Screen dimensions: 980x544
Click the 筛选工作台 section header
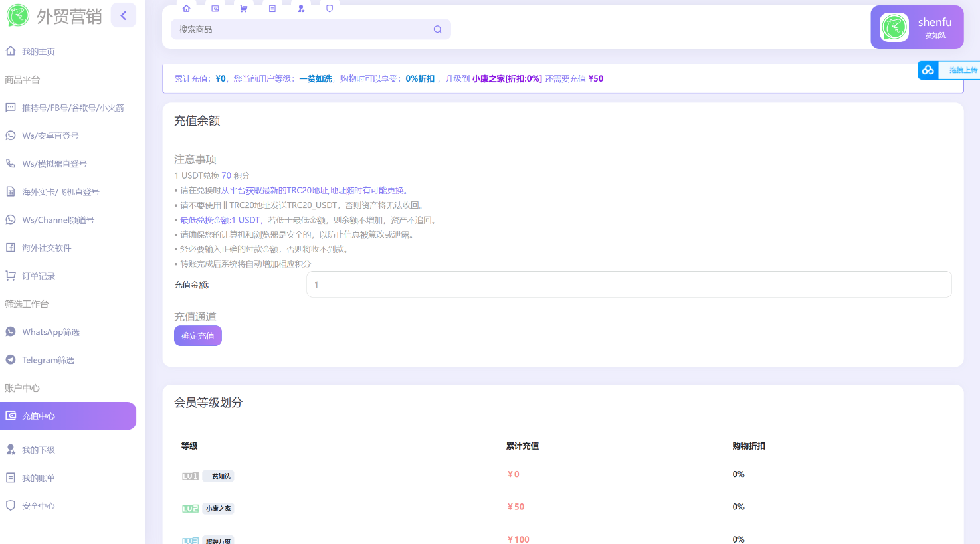point(27,304)
